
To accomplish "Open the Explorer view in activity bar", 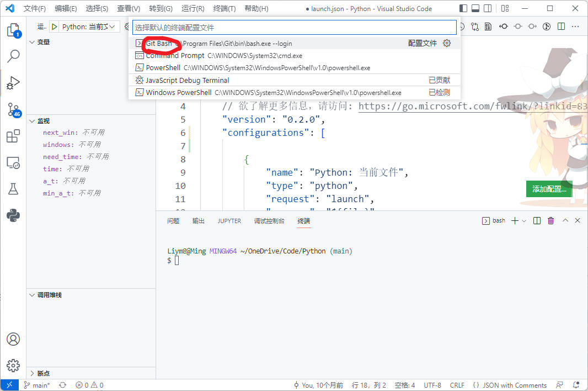I will [13, 30].
